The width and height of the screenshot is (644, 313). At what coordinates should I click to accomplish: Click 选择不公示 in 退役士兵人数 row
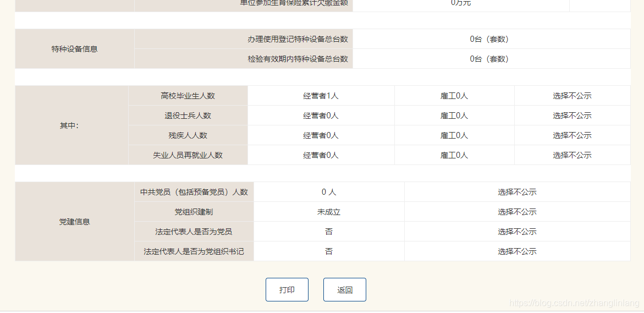(572, 116)
